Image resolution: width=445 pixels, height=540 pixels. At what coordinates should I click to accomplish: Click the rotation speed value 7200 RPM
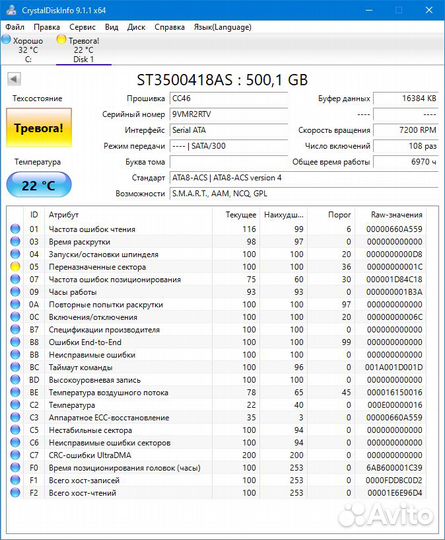(x=406, y=130)
